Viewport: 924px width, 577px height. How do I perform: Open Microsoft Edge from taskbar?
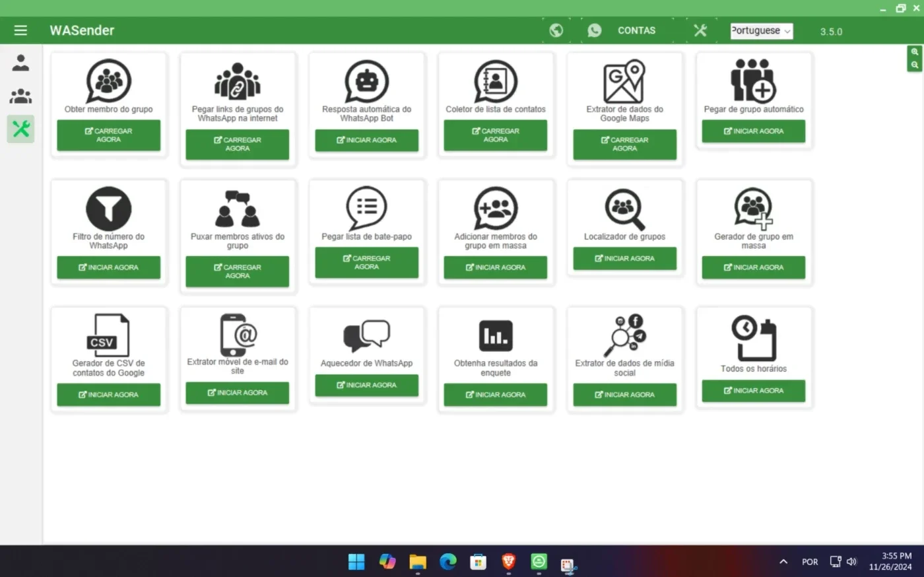pos(448,562)
